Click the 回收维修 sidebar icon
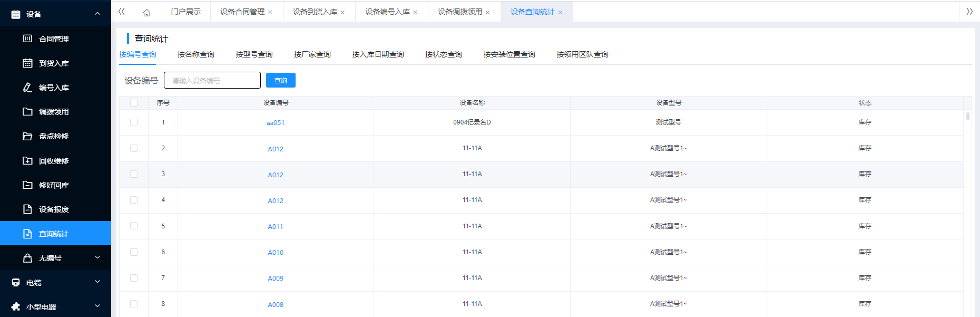This screenshot has width=980, height=317. (27, 160)
